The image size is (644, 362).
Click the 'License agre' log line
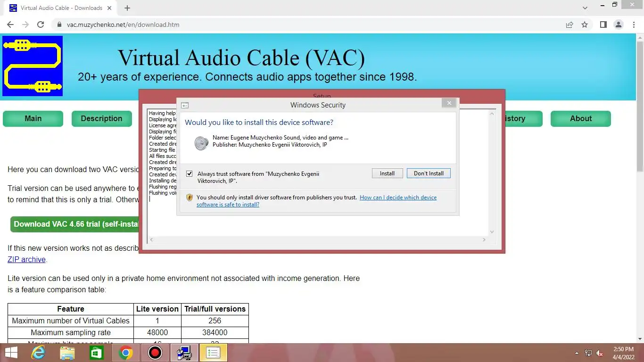pos(163,125)
